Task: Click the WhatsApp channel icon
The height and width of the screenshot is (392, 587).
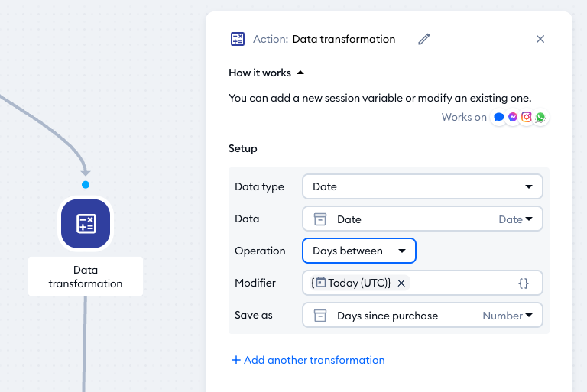Action: (x=540, y=118)
